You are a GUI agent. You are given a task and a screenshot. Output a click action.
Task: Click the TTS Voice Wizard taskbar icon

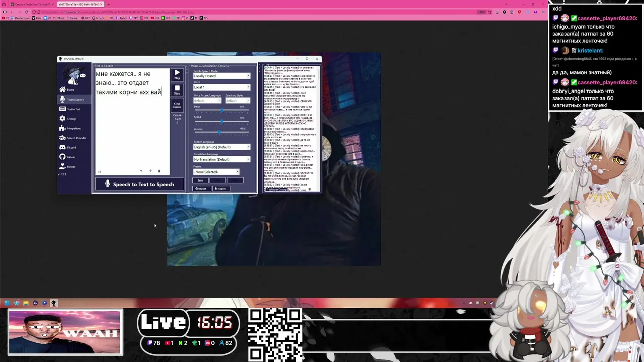point(54,303)
